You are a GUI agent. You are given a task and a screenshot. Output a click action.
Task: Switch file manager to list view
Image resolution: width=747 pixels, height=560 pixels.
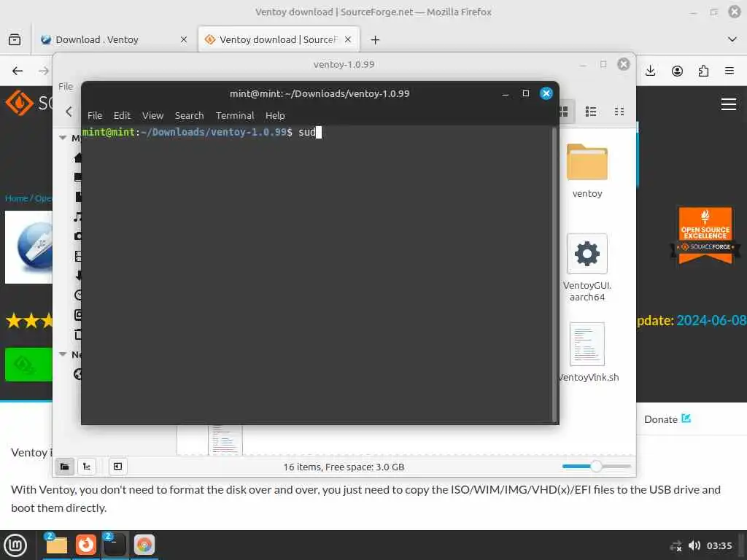pyautogui.click(x=591, y=112)
